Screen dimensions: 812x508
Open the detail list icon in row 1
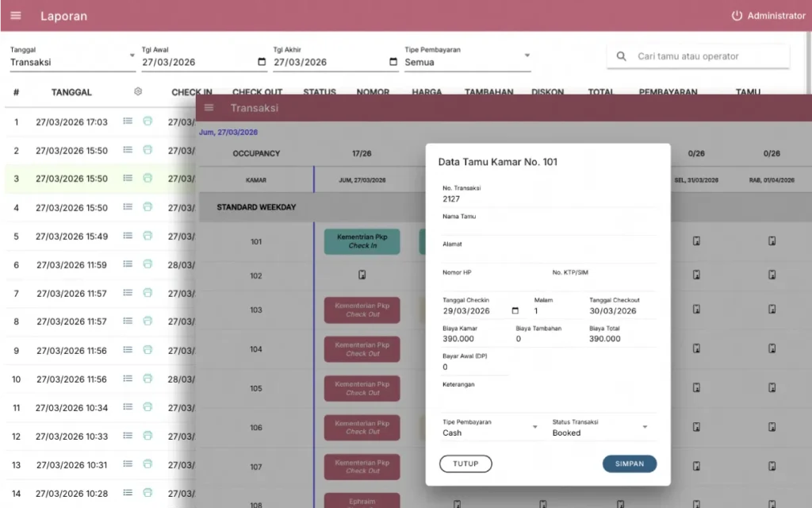128,121
